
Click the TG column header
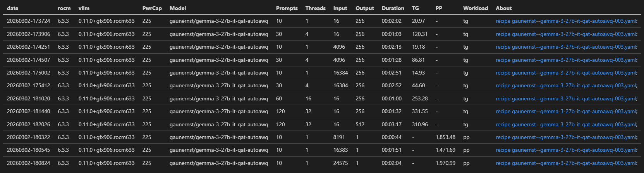416,8
